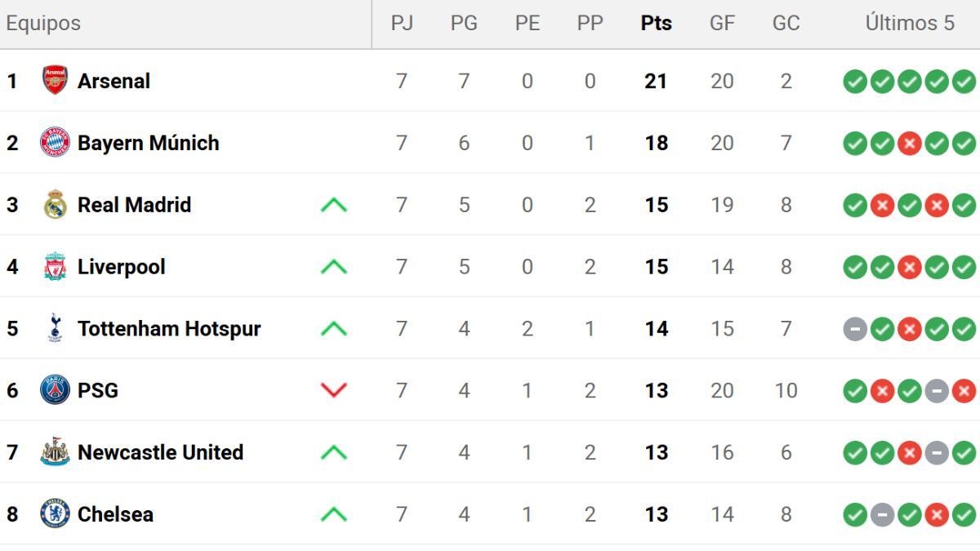Click Chelsea's upward position chevron
Screen dimensions: 980x551
(x=333, y=514)
